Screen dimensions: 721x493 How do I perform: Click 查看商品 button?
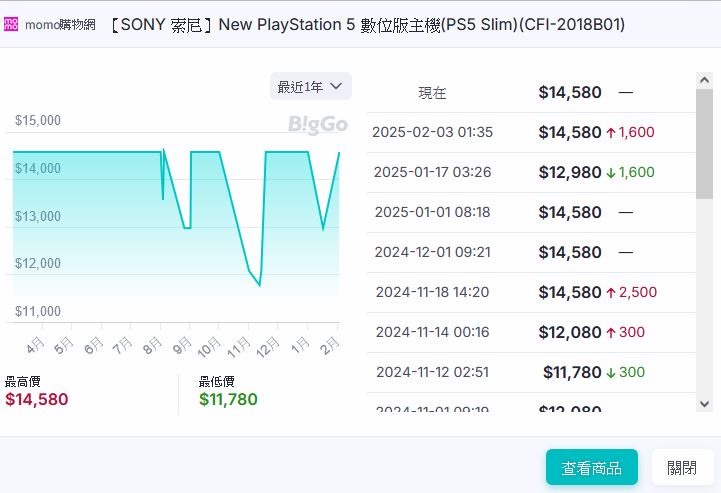coord(592,468)
